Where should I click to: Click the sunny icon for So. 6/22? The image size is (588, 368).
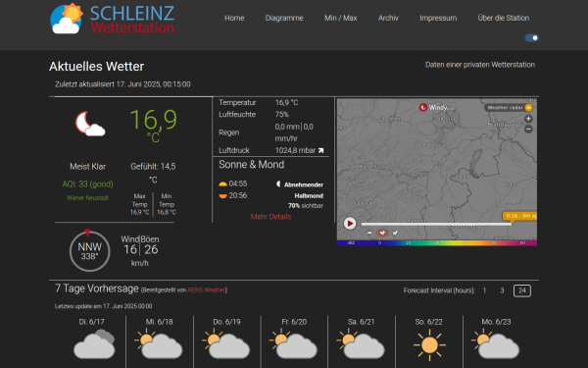[x=429, y=345]
